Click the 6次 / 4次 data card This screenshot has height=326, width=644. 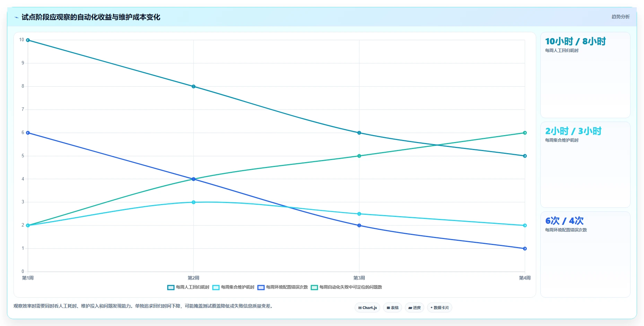pyautogui.click(x=585, y=255)
